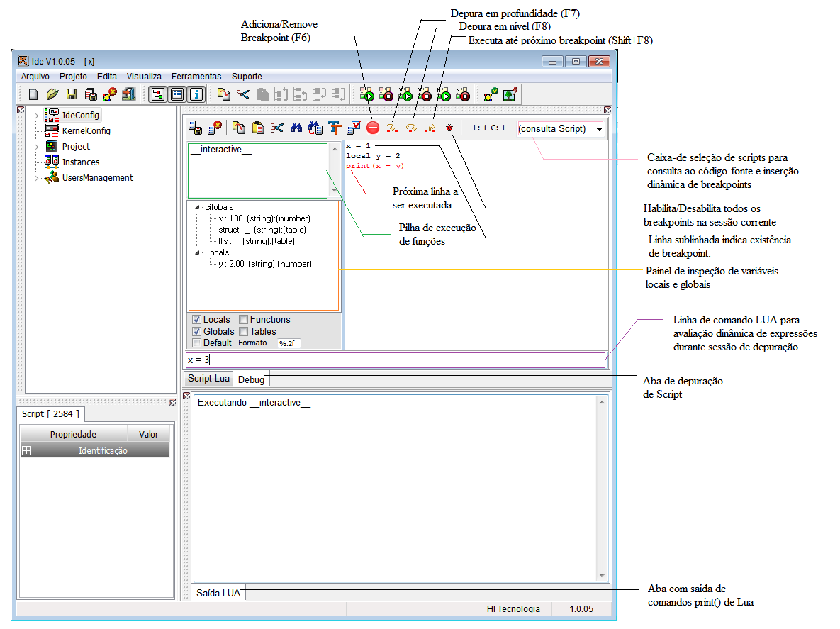Click the first red stop-instance icon

coord(386,95)
